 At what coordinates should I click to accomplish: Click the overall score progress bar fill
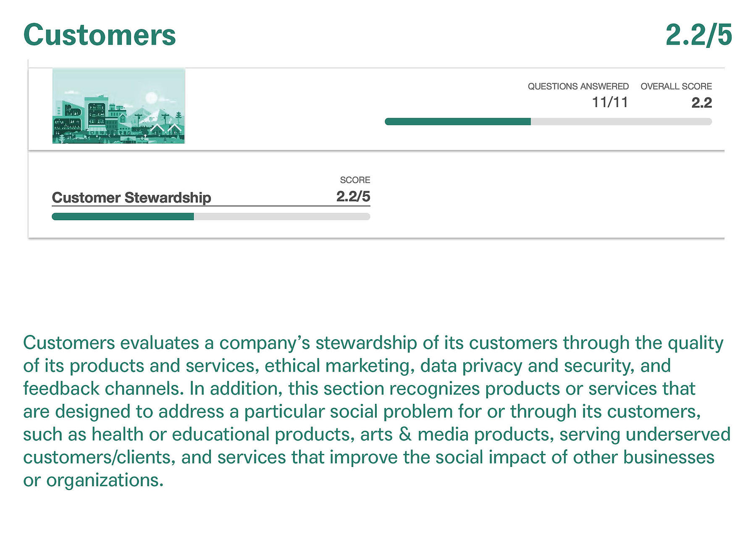[x=458, y=121]
